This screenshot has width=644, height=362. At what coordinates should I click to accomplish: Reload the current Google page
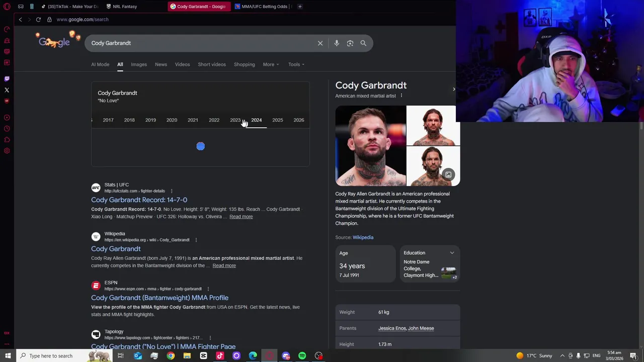(38, 20)
